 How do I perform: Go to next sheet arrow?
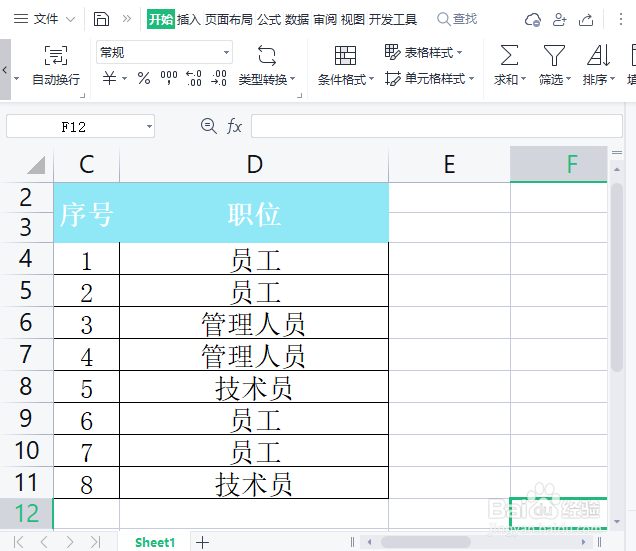click(70, 542)
